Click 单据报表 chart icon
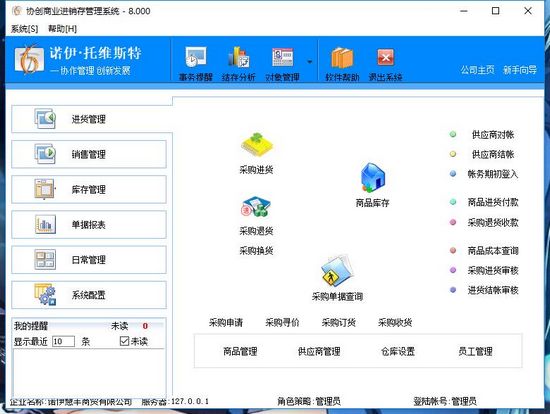The height and width of the screenshot is (414, 550). click(45, 224)
